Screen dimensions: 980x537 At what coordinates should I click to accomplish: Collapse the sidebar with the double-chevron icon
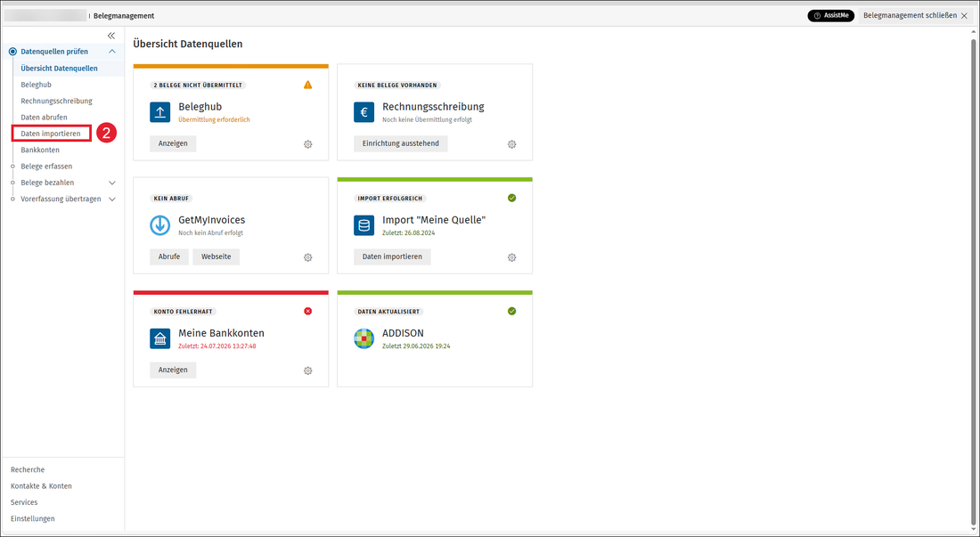point(111,36)
